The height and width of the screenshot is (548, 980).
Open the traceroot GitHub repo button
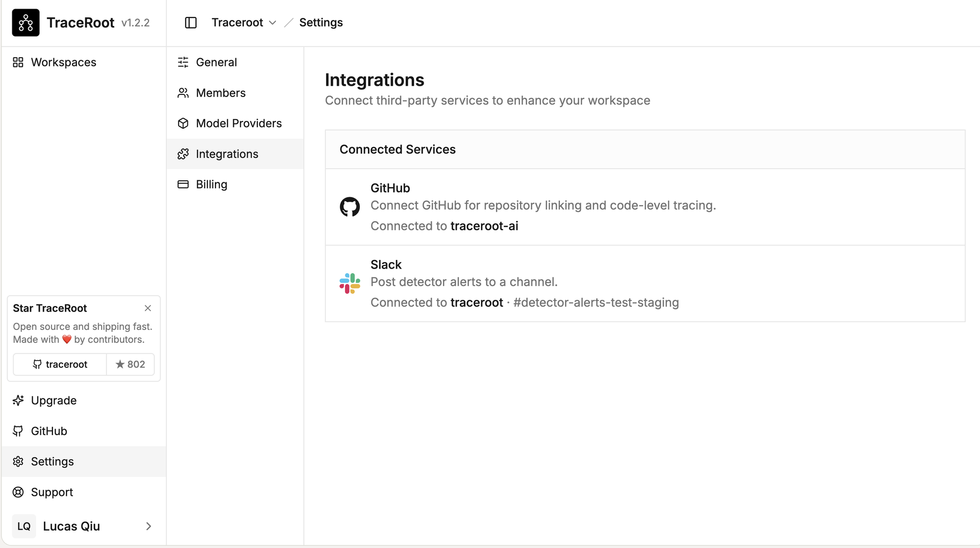coord(60,364)
